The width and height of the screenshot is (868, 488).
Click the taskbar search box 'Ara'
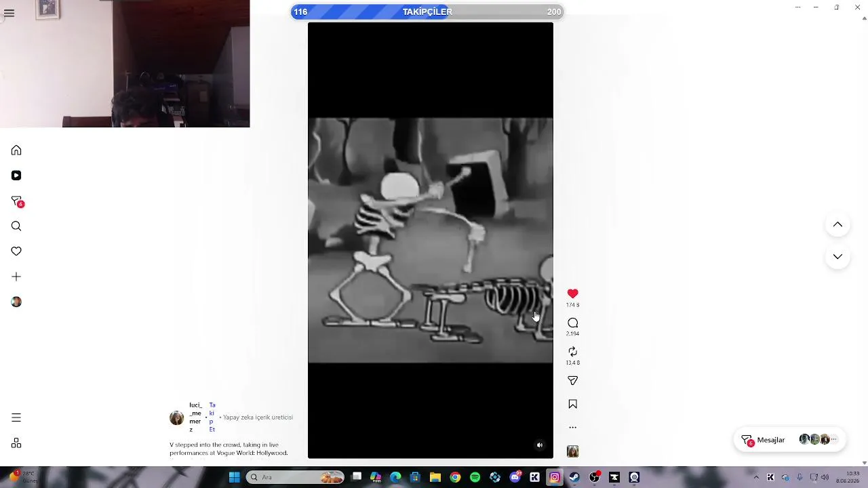(295, 477)
